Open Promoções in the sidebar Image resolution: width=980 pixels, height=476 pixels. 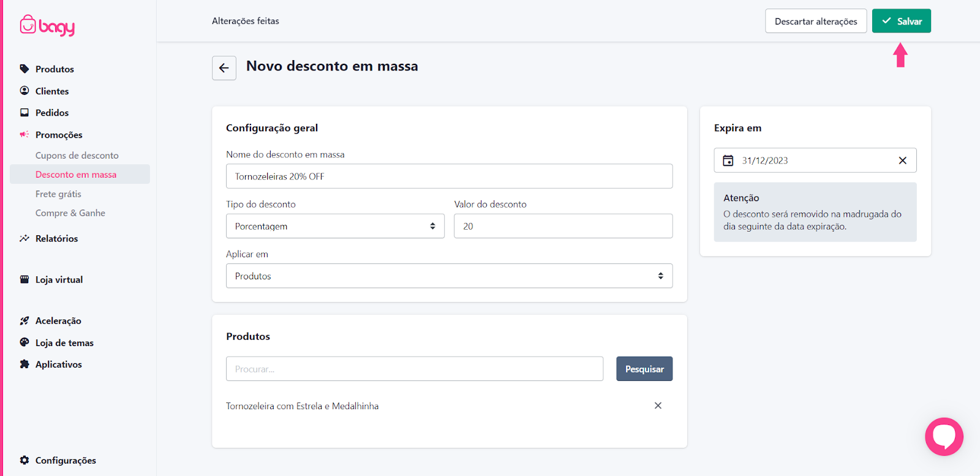(x=59, y=135)
